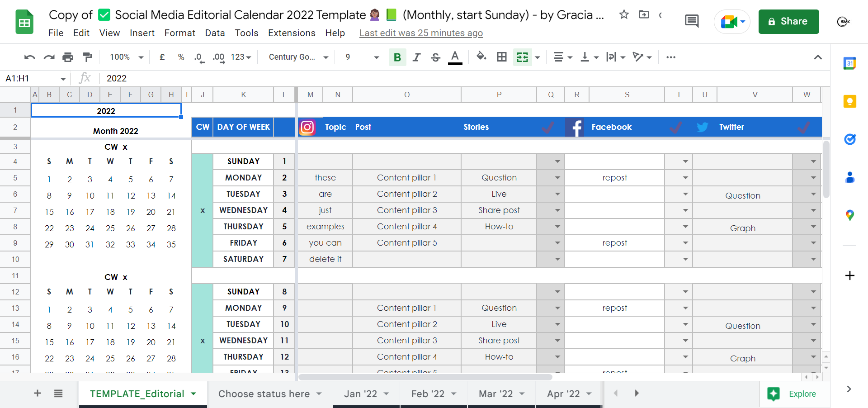Toggle bold formatting
The image size is (868, 408).
click(x=397, y=57)
